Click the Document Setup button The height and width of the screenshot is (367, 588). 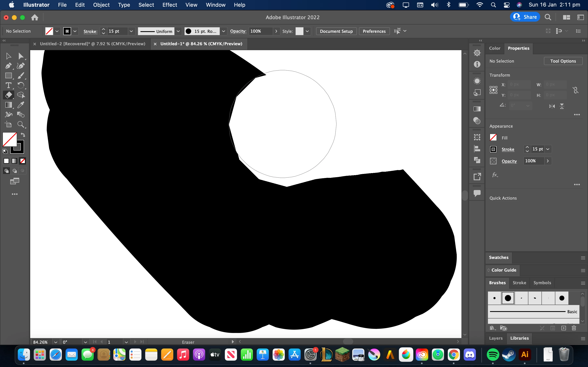pyautogui.click(x=336, y=31)
